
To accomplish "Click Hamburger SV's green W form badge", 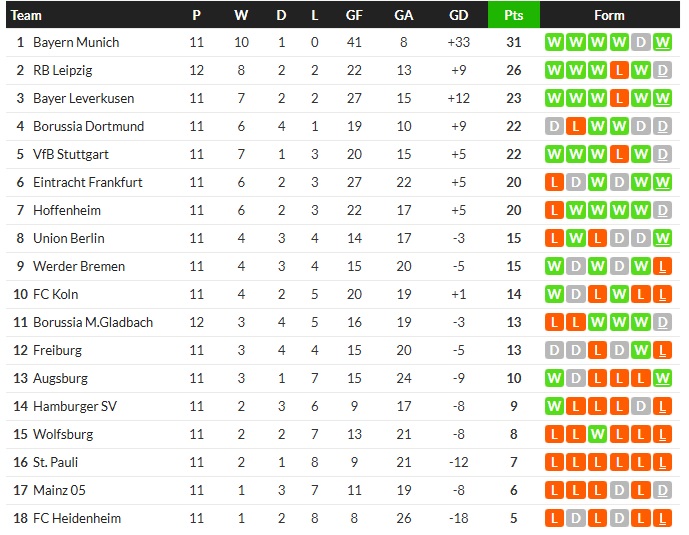I will click(553, 407).
